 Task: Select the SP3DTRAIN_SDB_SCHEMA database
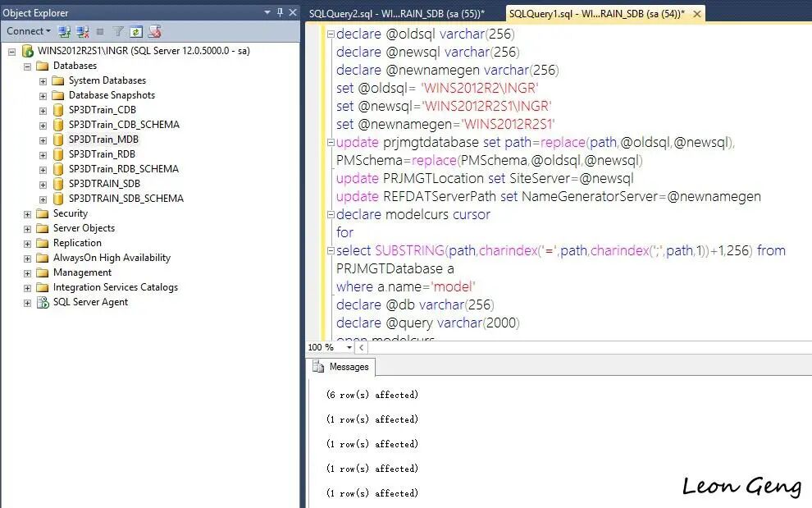125,199
